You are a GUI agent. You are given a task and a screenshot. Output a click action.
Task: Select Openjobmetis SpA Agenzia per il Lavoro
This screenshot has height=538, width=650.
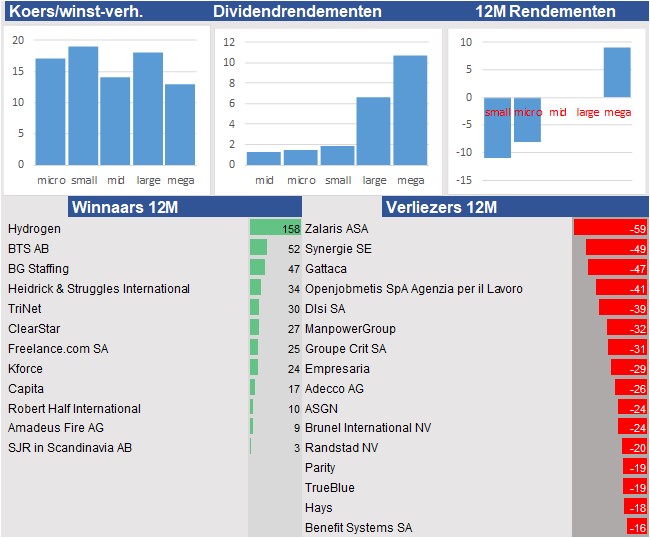[414, 288]
